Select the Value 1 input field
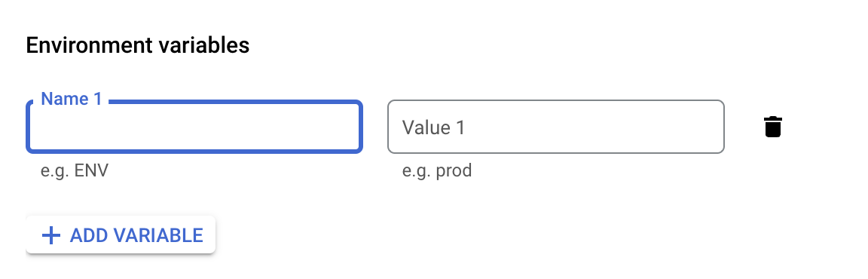 pos(556,127)
